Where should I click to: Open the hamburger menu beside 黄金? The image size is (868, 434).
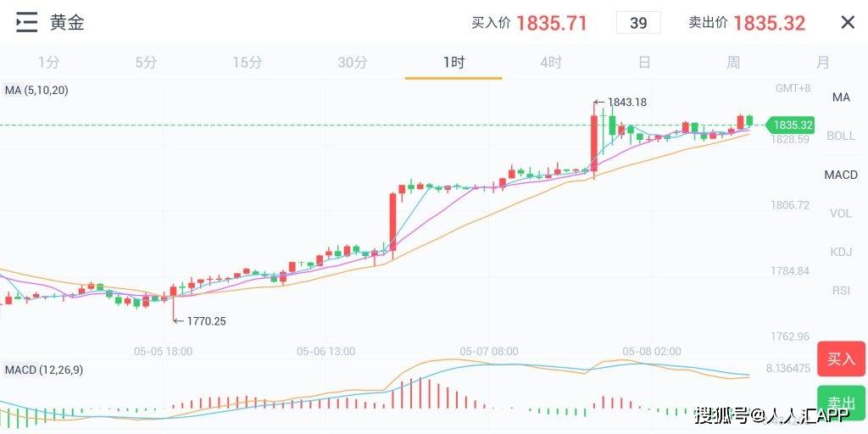tap(26, 23)
